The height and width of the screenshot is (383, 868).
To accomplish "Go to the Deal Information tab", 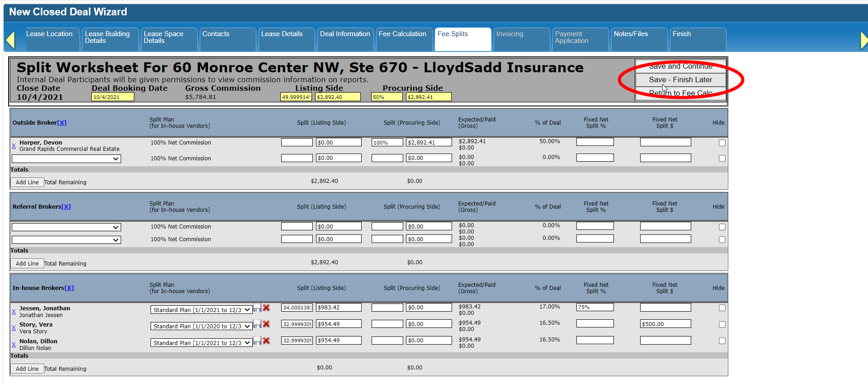I will 344,34.
